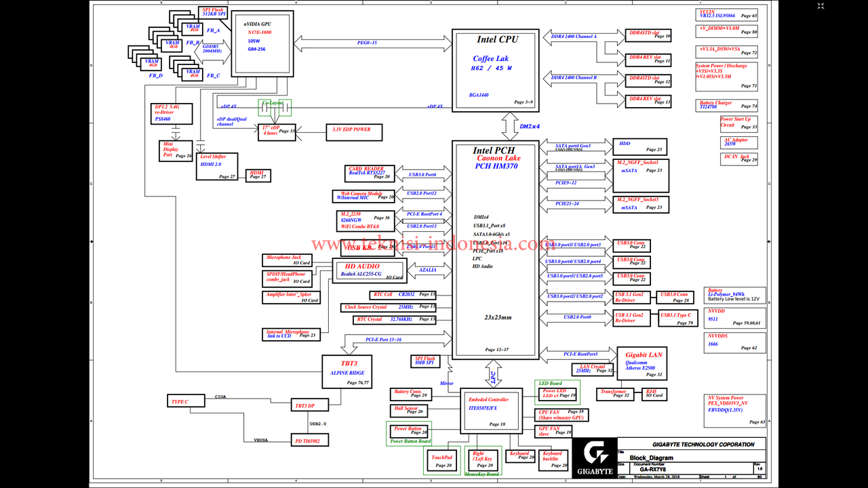
Task: Click the 'GDDR5 2004MHz' bus arrow label
Action: pos(212,49)
